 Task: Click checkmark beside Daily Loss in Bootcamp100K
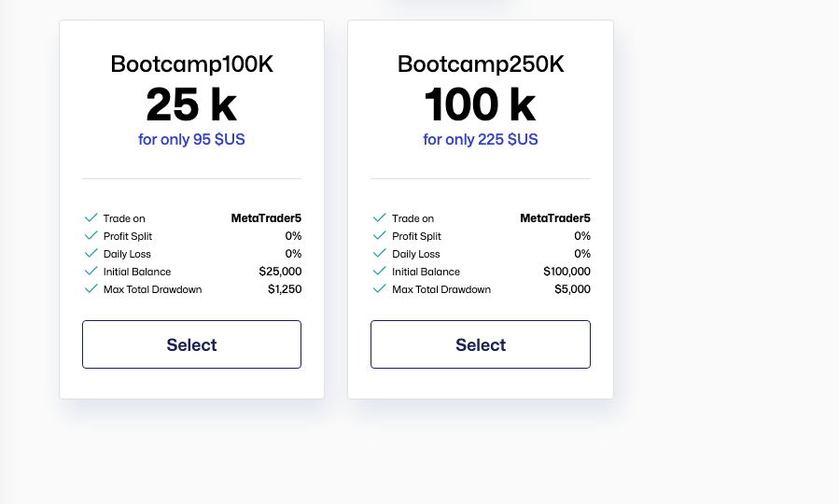(x=91, y=254)
